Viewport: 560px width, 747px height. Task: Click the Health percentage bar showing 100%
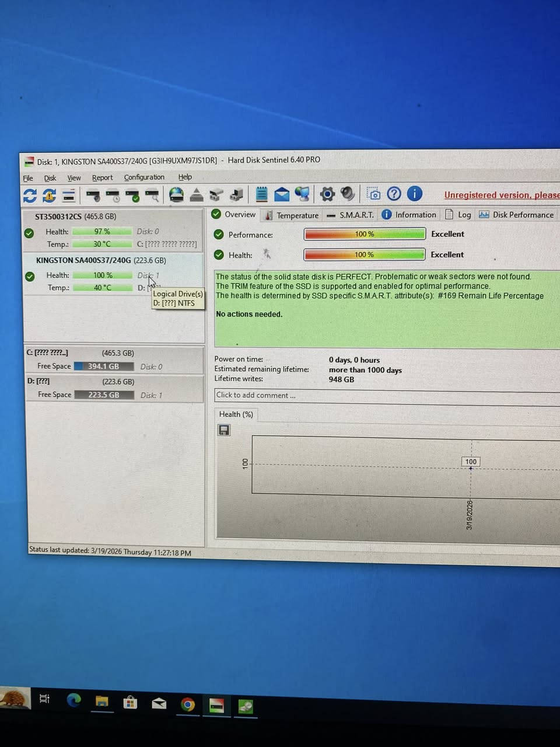[364, 254]
